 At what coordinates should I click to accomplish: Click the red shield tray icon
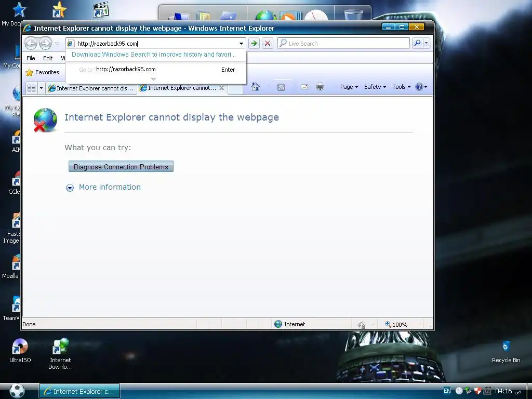coord(478,391)
